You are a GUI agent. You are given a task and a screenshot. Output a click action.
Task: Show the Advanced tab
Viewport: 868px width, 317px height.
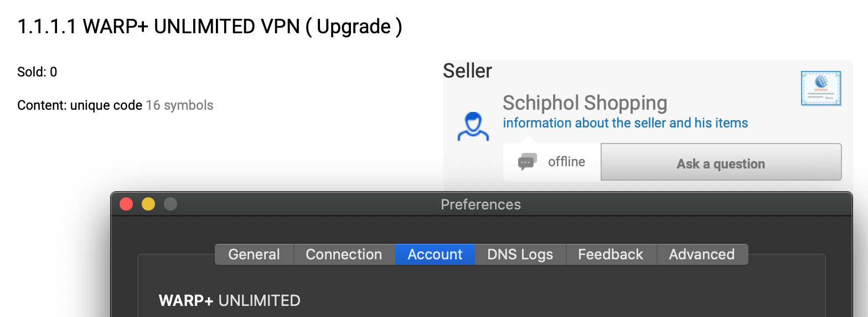[x=701, y=254]
